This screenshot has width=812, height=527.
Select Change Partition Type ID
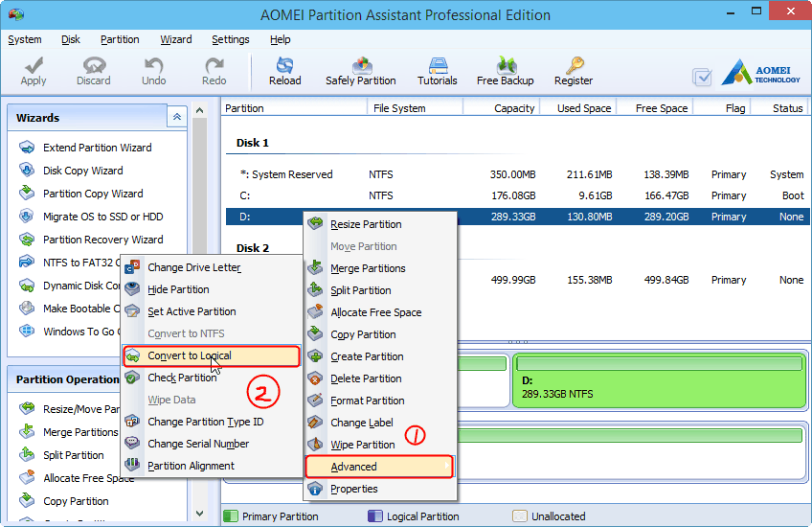pos(212,422)
